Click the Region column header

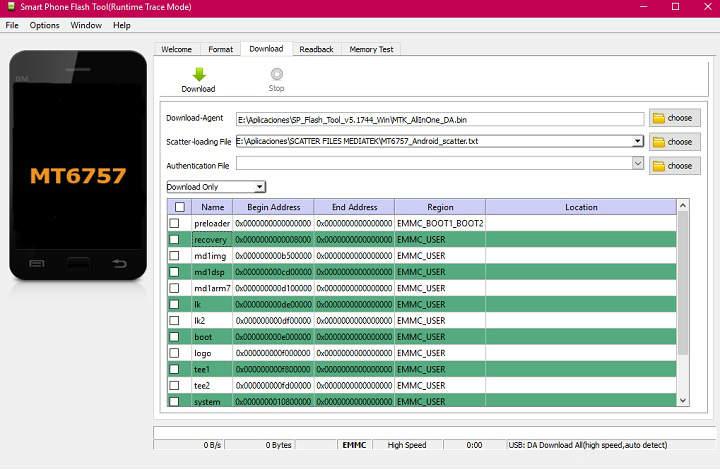(x=440, y=207)
